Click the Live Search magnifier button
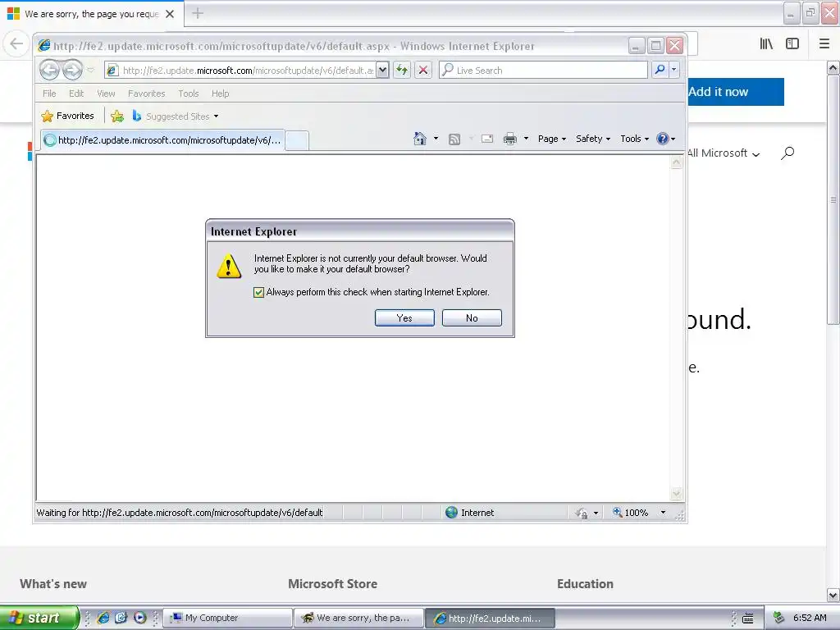Viewport: 840px width, 630px height. (660, 70)
